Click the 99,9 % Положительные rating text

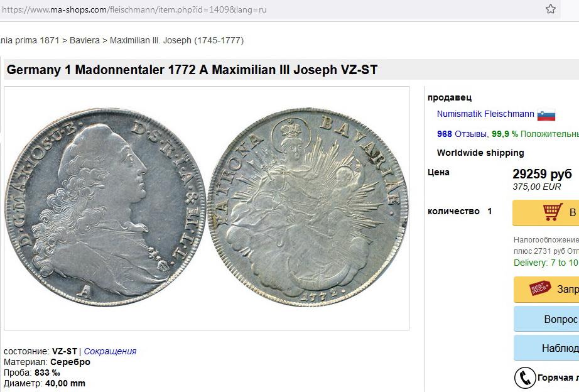pos(535,134)
